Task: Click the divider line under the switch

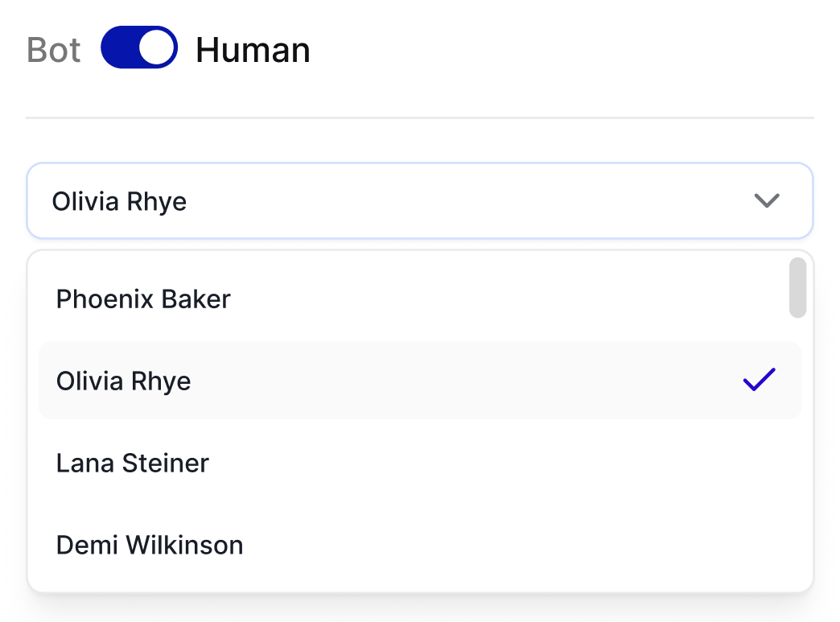Action: pos(419,118)
